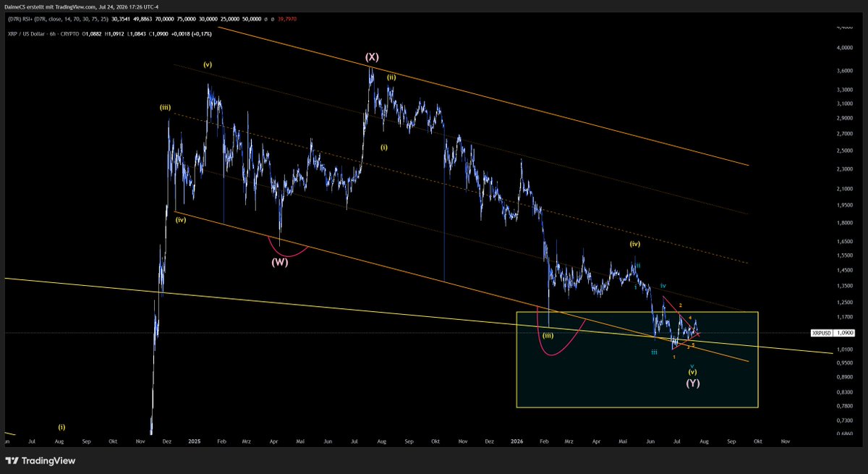
Task: Click the RSI value 30,3541
Action: [121, 19]
